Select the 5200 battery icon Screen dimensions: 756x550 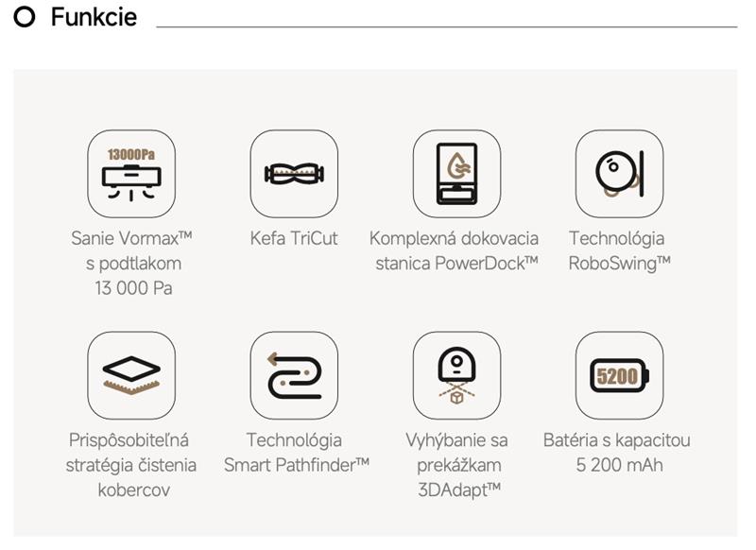click(619, 375)
